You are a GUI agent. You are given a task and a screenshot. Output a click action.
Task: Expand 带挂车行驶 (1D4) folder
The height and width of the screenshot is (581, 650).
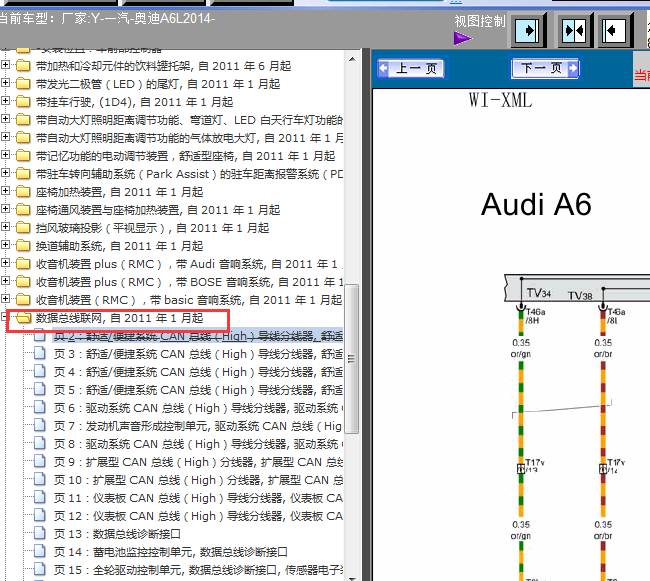coord(5,101)
